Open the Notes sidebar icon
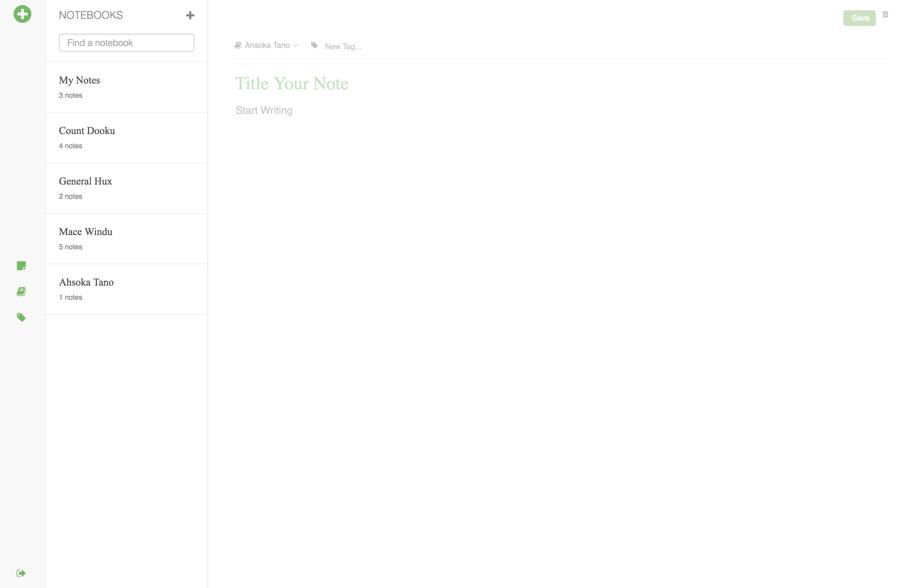This screenshot has height=588, width=914. (21, 266)
